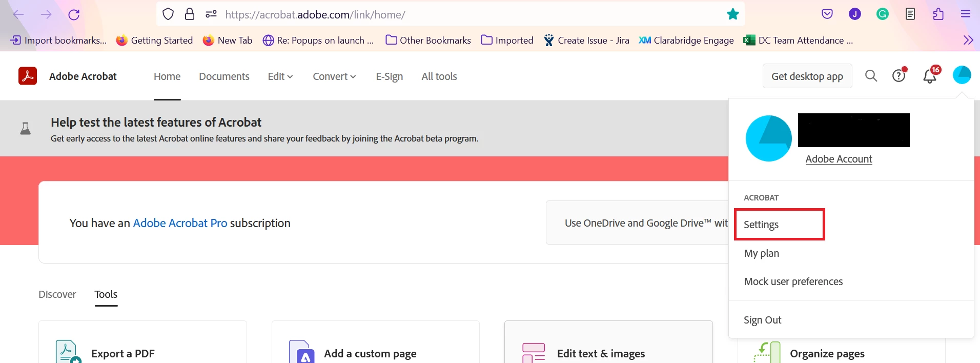
Task: Click the large profile picture in menu
Action: pos(768,138)
